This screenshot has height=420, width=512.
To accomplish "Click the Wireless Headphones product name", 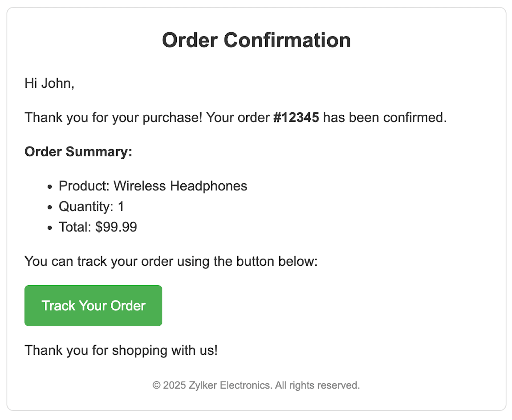I will (x=180, y=186).
